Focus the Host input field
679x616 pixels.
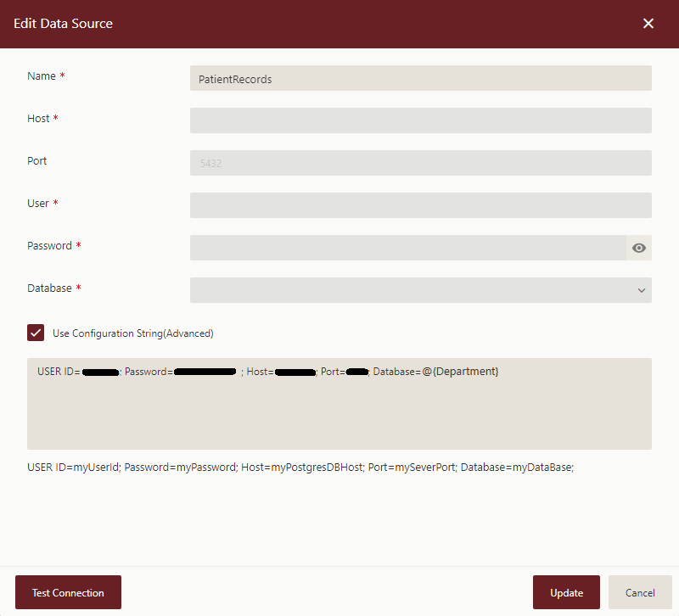(x=420, y=120)
